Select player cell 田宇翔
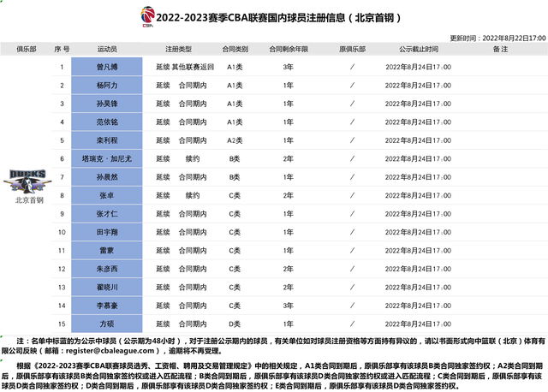Image resolution: width=548 pixels, height=392 pixels. pos(107,232)
